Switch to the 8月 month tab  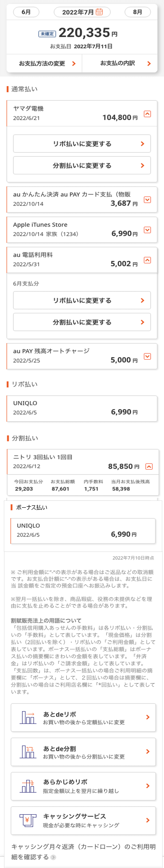137,12
